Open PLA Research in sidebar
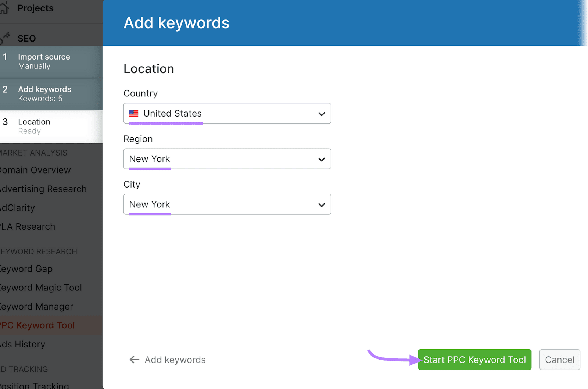 (28, 226)
